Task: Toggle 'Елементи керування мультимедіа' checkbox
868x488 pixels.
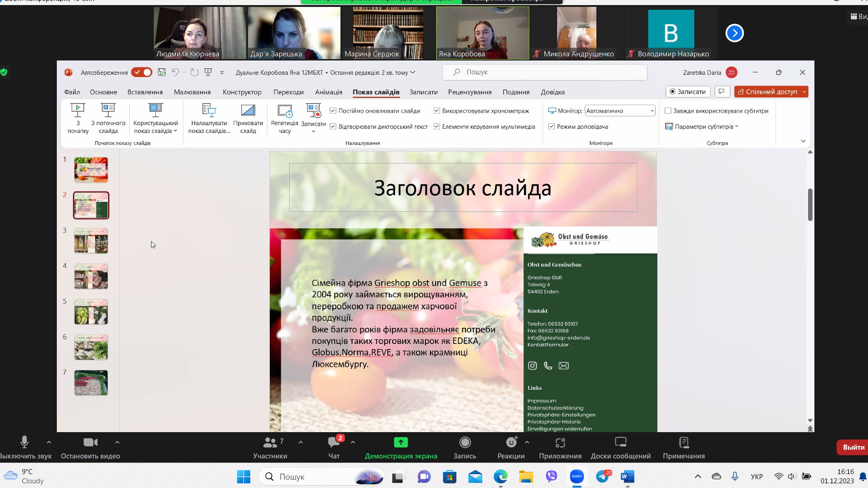Action: [x=437, y=127]
